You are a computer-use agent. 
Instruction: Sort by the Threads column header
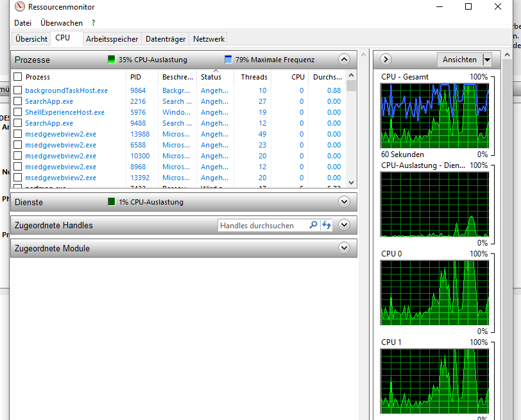254,77
